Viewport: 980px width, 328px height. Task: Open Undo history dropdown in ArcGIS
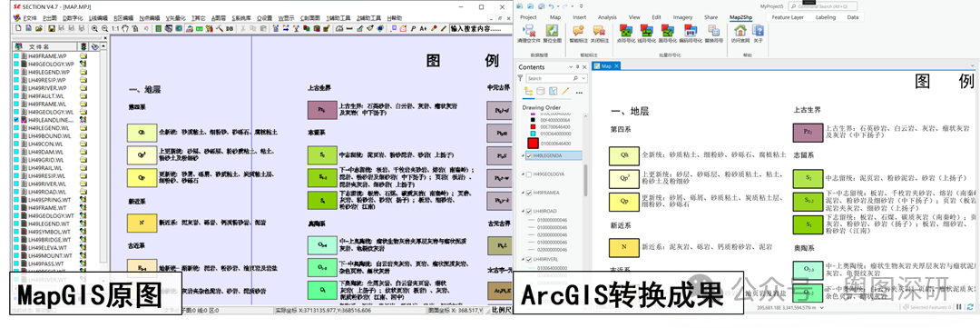[x=558, y=6]
